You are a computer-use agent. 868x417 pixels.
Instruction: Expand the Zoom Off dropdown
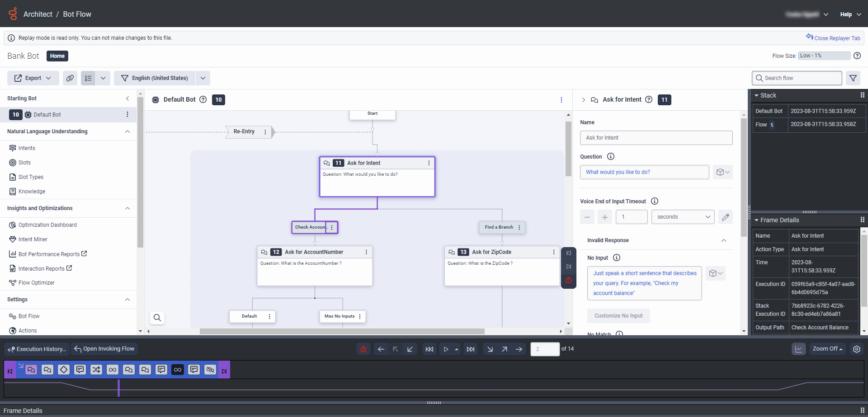[827, 348]
